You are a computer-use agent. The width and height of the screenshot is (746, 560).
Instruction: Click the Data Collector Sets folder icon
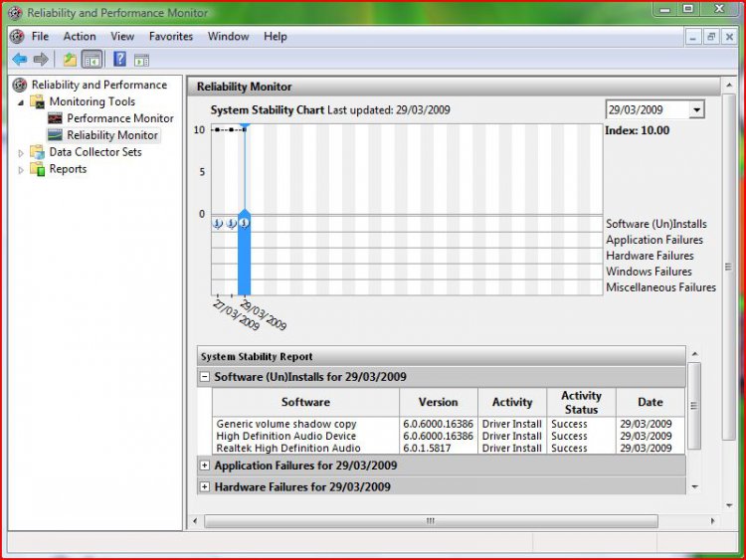point(37,152)
